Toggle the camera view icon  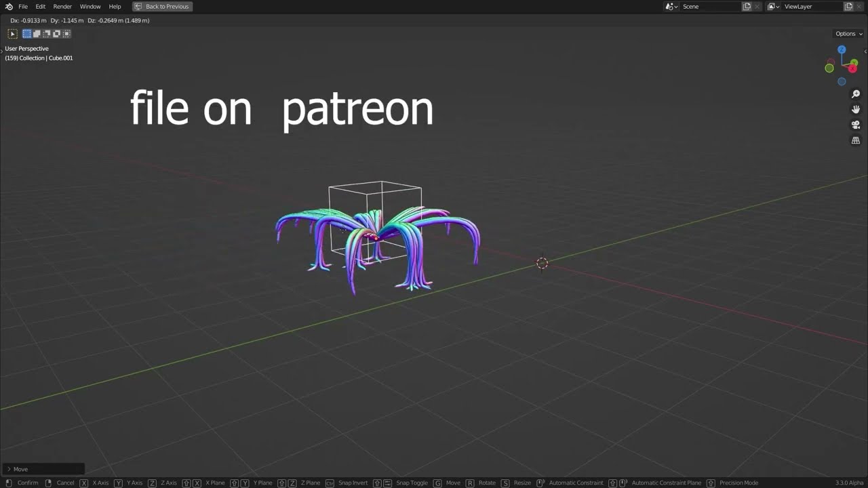[x=856, y=125]
